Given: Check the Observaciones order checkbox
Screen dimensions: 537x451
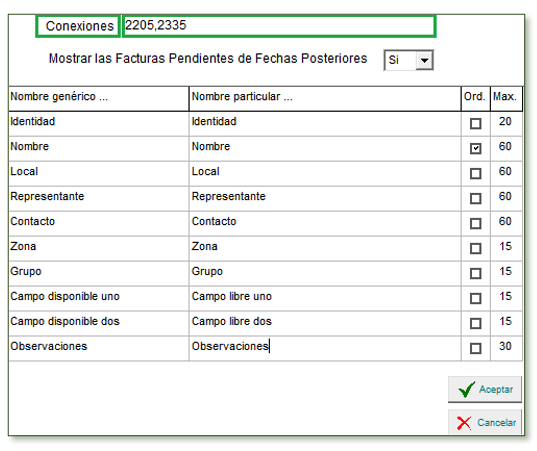Looking at the screenshot, I should [x=475, y=348].
